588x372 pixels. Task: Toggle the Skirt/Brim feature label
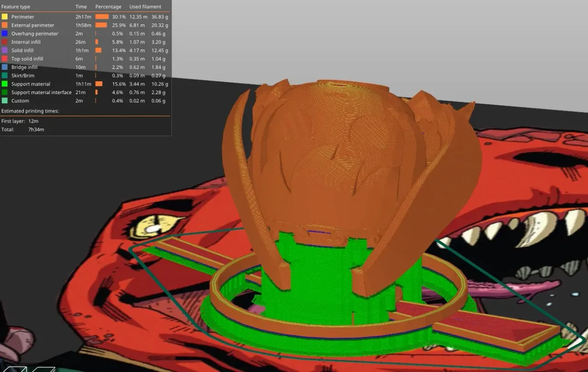(x=23, y=75)
